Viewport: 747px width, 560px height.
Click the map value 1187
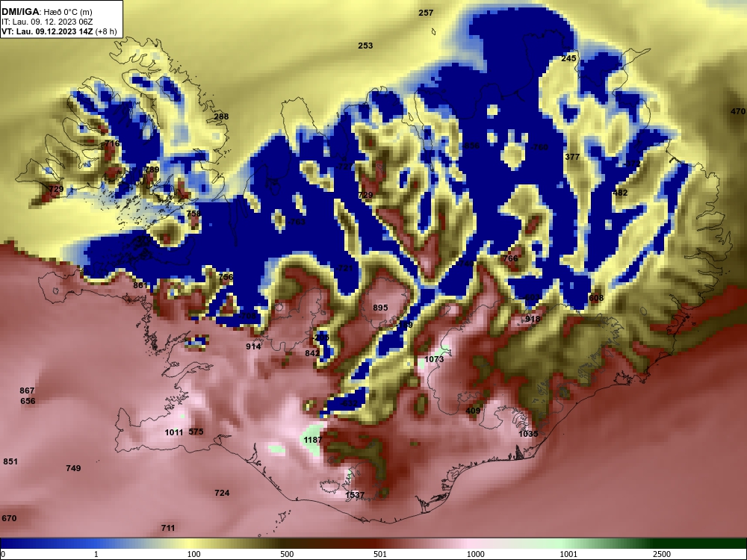(x=313, y=440)
